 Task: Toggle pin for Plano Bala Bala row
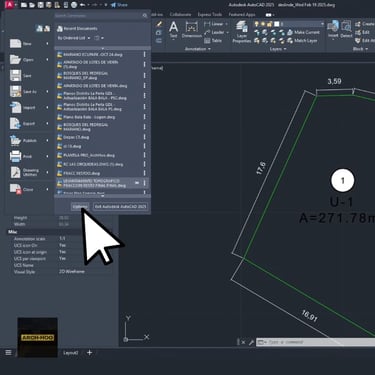click(x=145, y=117)
